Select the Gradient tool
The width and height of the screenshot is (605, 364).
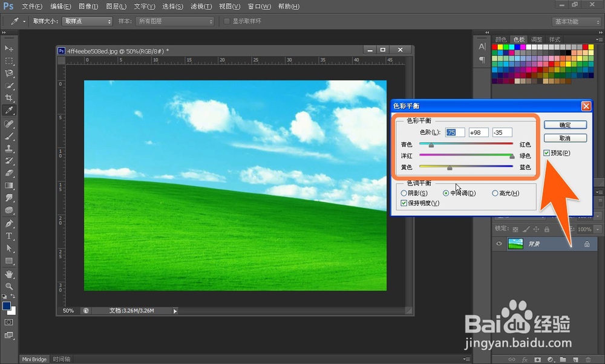pos(9,186)
